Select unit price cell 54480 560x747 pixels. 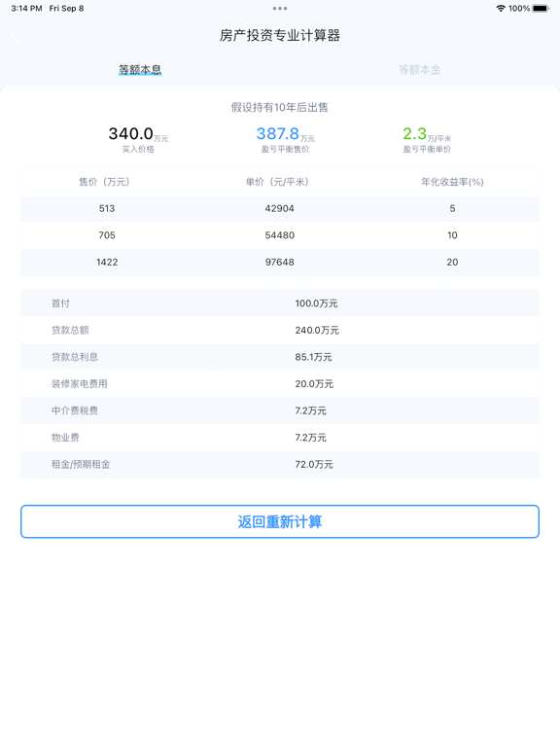[x=280, y=235]
